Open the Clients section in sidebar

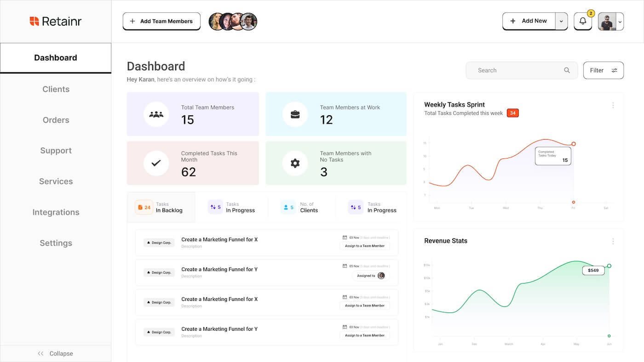click(56, 89)
